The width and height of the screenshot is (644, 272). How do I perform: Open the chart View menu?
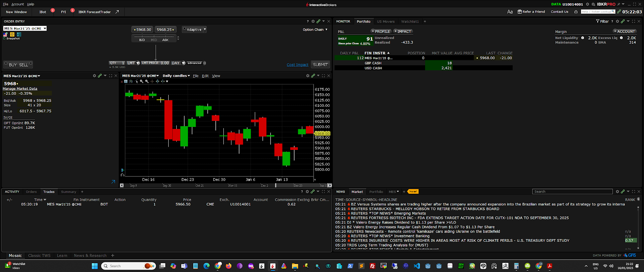coord(216,76)
